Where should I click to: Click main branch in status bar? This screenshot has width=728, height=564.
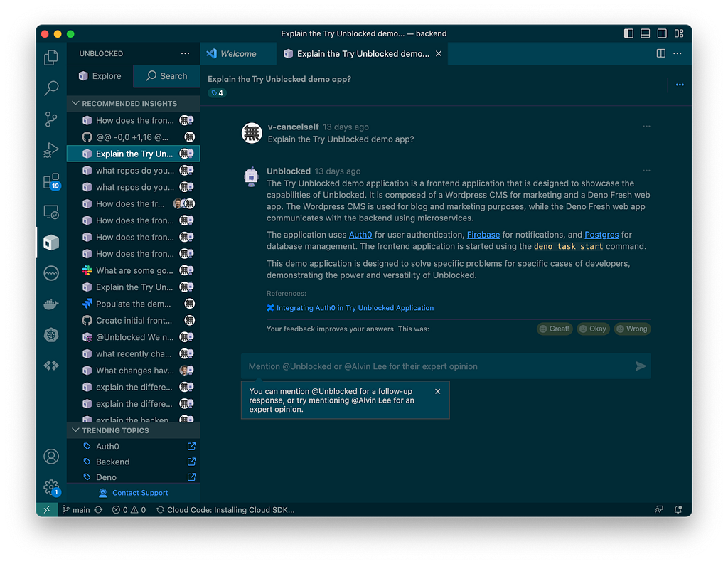coord(76,510)
